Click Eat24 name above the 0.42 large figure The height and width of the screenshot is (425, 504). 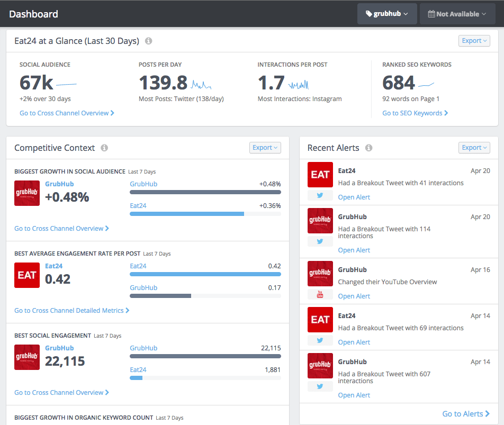pyautogui.click(x=53, y=266)
